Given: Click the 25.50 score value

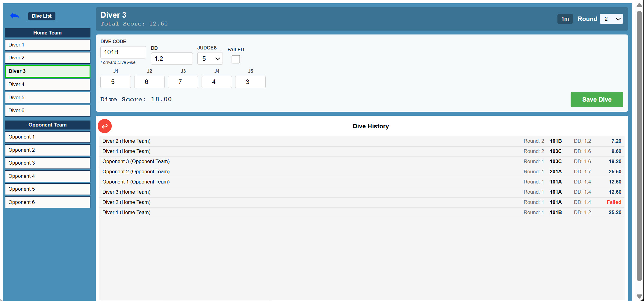Looking at the screenshot, I should (x=615, y=172).
